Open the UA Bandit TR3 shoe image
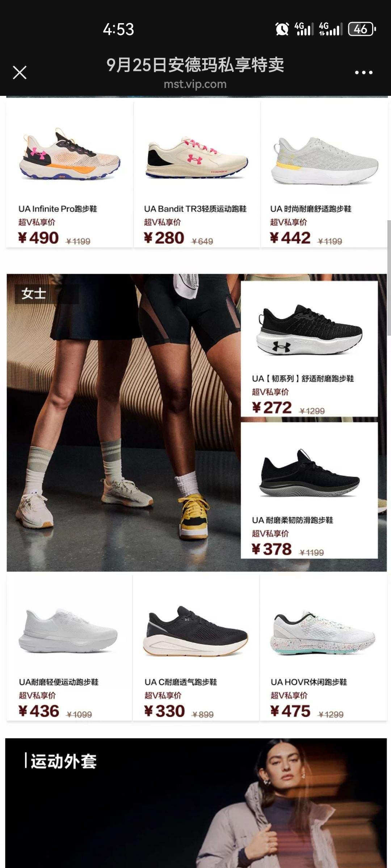Image resolution: width=391 pixels, height=868 pixels. [197, 157]
